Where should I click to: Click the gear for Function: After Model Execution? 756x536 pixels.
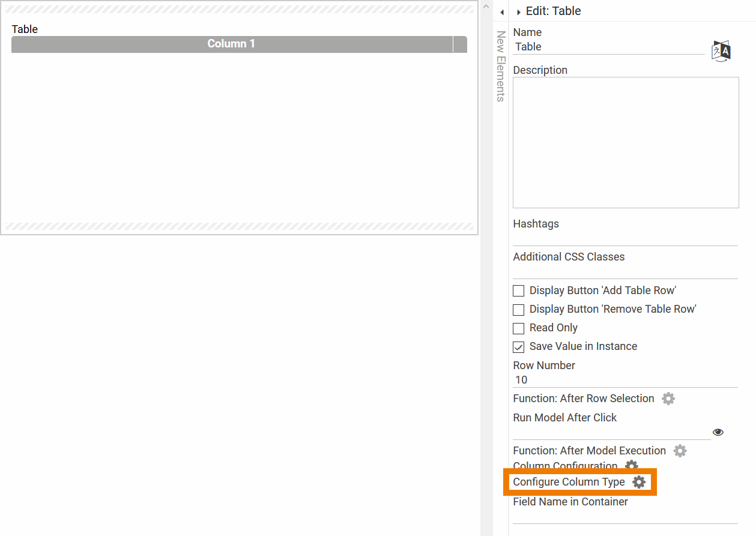click(680, 451)
